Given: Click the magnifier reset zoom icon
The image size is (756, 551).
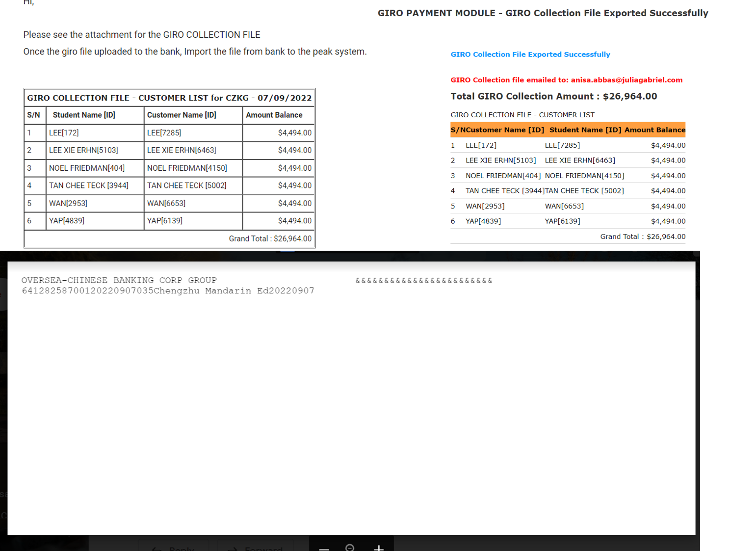Looking at the screenshot, I should click(x=350, y=548).
